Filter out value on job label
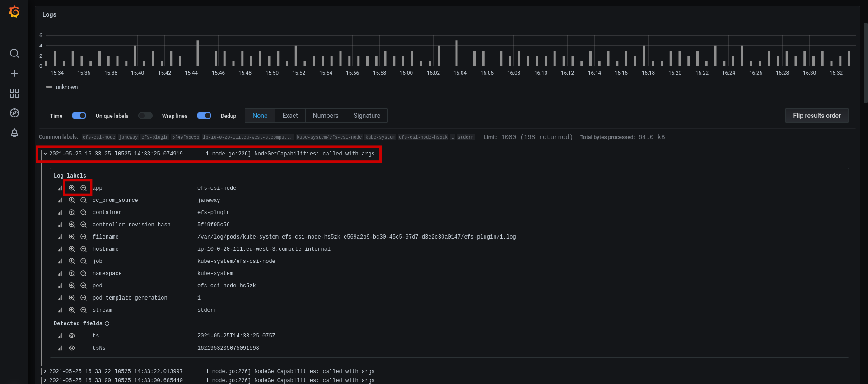The width and height of the screenshot is (868, 384). [x=84, y=261]
